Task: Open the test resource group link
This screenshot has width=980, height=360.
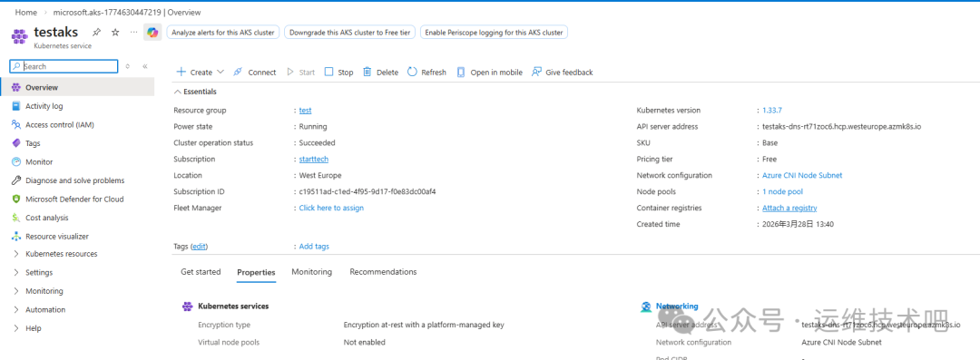Action: point(305,111)
